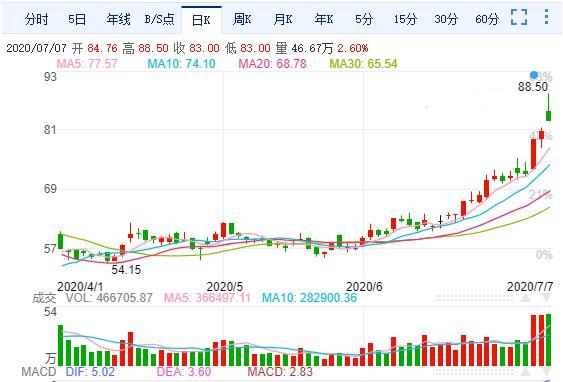Click the 2020/07/07 quote date text
The image size is (563, 382).
[x=37, y=48]
